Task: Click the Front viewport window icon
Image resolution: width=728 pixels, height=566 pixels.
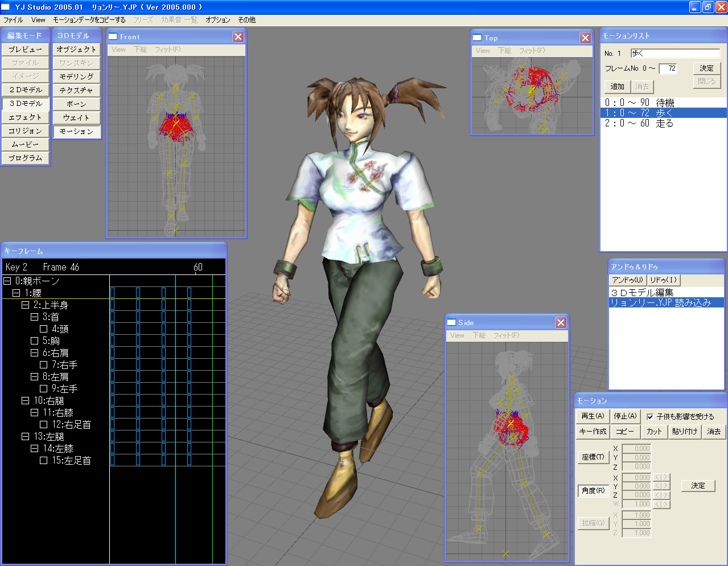Action: coord(113,36)
